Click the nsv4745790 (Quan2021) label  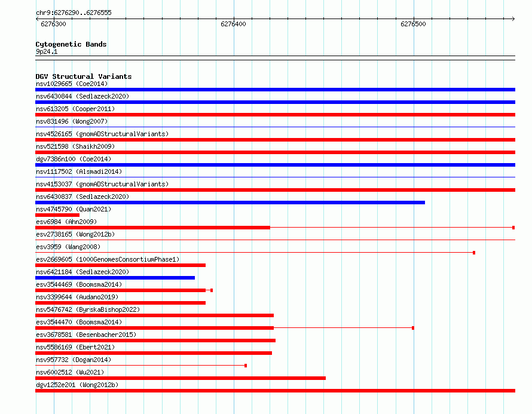point(74,209)
